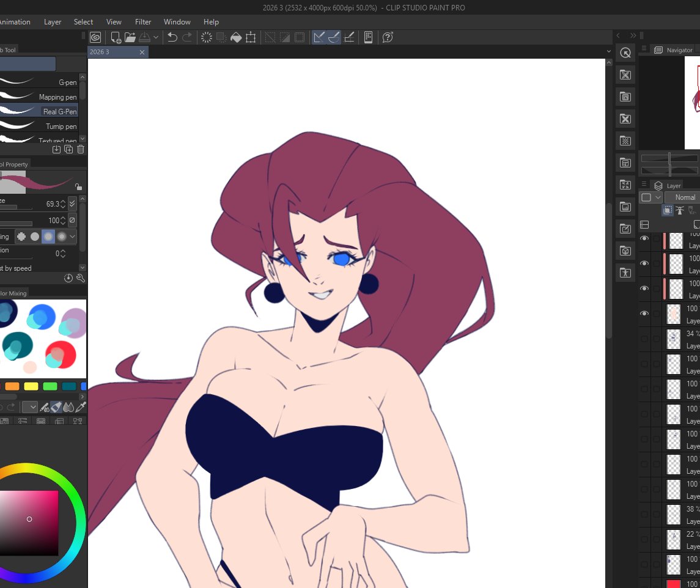The image size is (700, 588).
Task: Pick the green color set swatch
Action: 50,386
